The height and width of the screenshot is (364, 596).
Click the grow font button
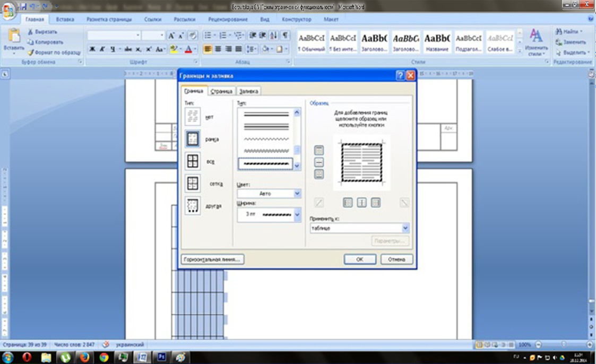[171, 36]
